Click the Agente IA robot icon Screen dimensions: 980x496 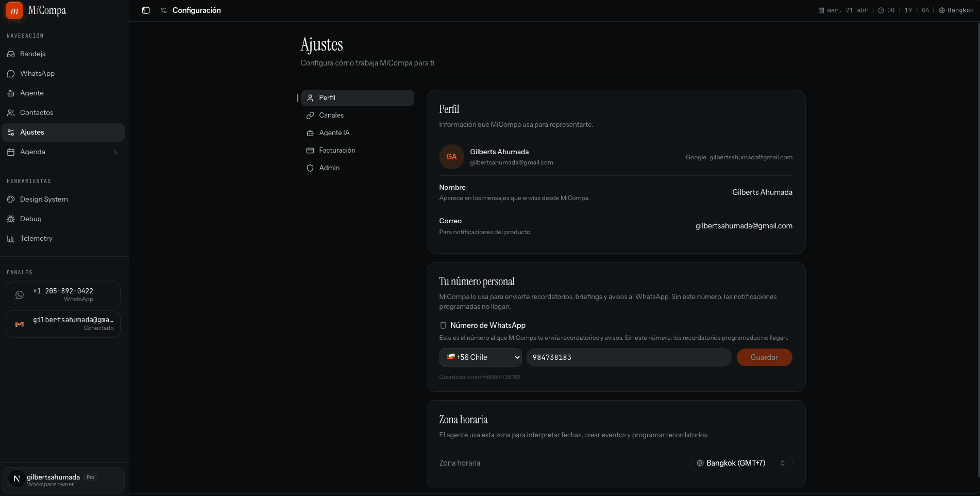tap(310, 133)
